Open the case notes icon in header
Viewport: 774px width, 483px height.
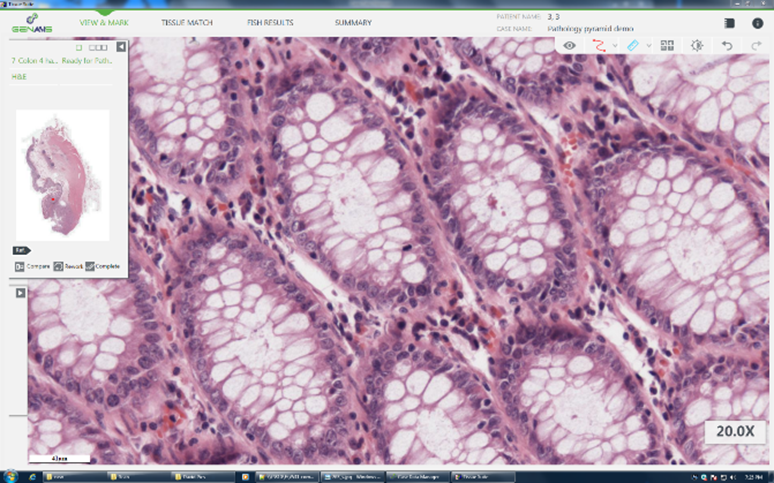(x=729, y=22)
